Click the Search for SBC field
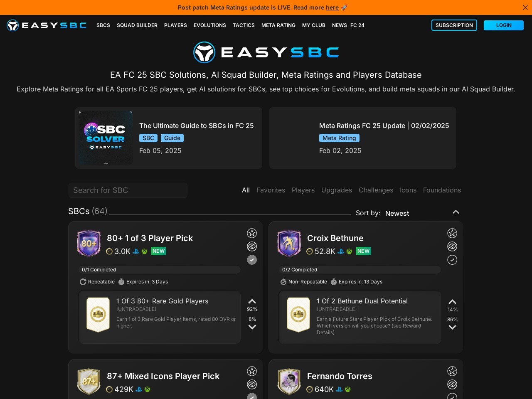This screenshot has width=532, height=399. [x=128, y=190]
